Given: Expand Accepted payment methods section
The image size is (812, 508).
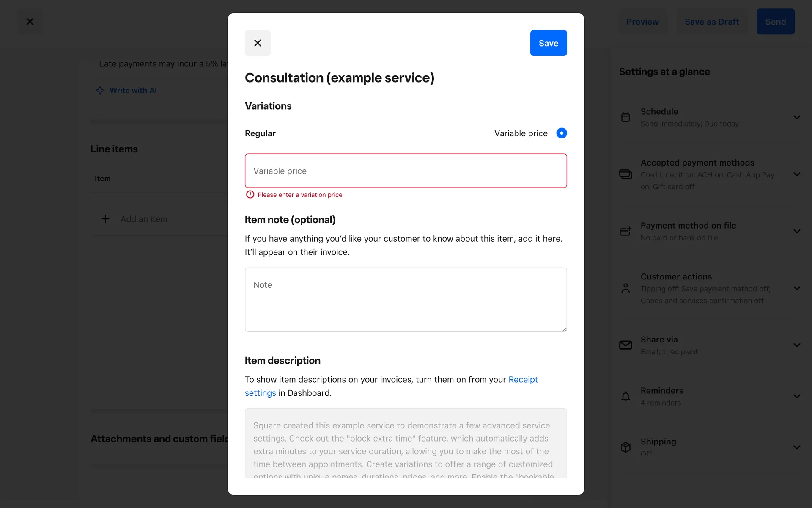Looking at the screenshot, I should point(797,174).
